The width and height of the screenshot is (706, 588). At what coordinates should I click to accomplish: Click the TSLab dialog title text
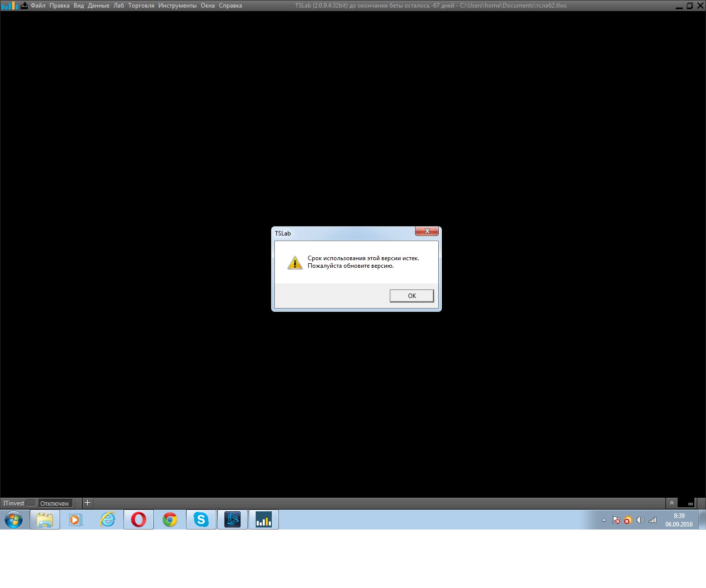coord(283,233)
